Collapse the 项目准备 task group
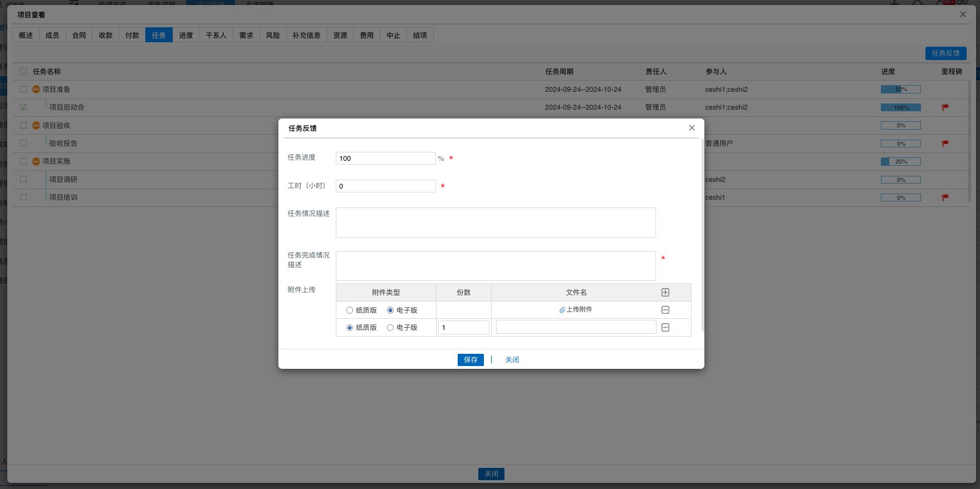980x489 pixels. [x=36, y=90]
